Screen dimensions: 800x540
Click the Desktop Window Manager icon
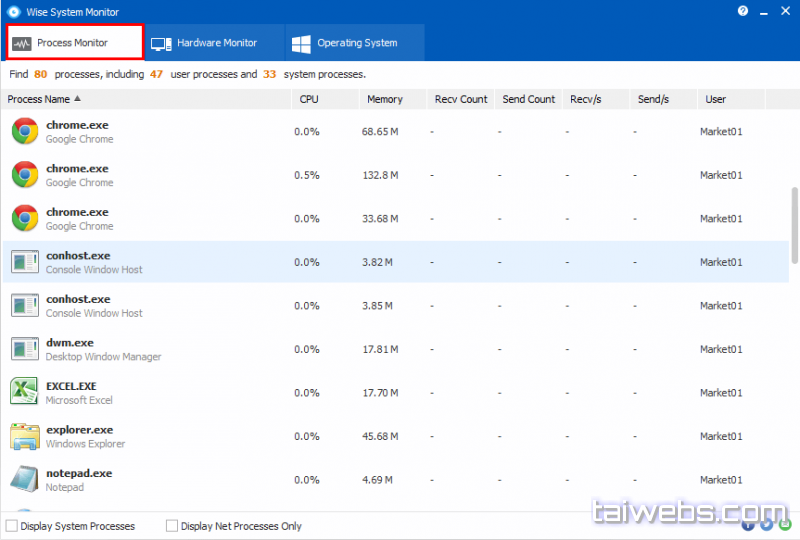point(25,349)
